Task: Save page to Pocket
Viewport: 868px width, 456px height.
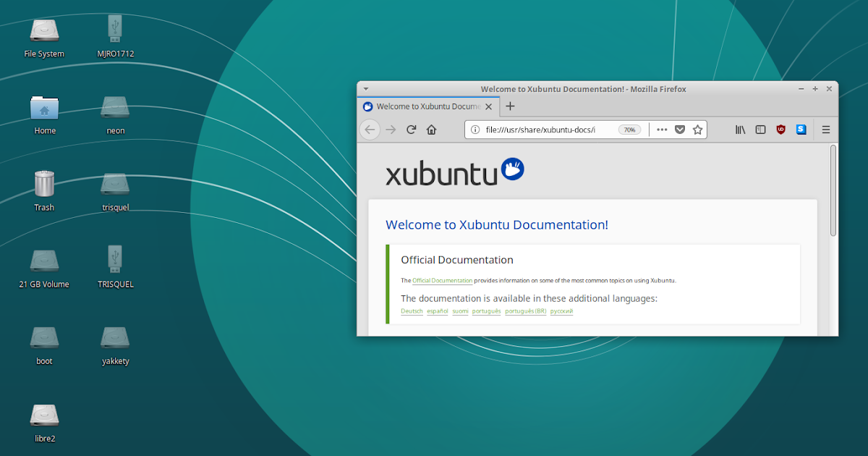Action: [x=680, y=130]
